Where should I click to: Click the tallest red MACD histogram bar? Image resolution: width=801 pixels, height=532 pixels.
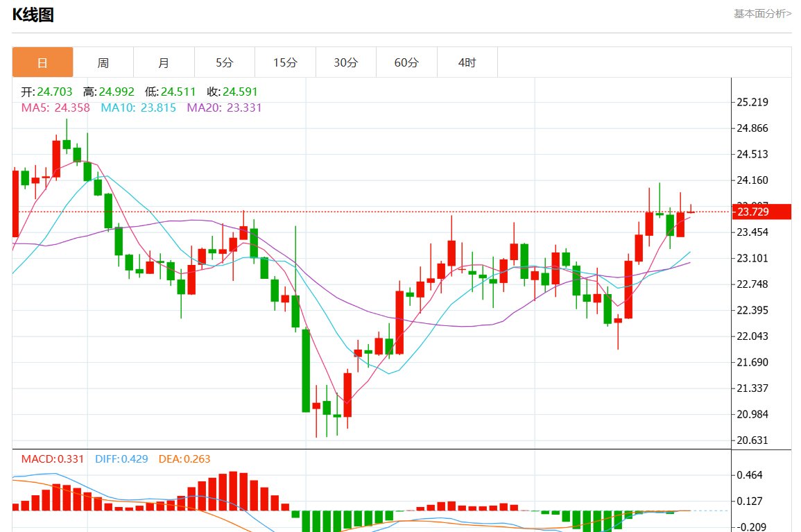[x=233, y=491]
